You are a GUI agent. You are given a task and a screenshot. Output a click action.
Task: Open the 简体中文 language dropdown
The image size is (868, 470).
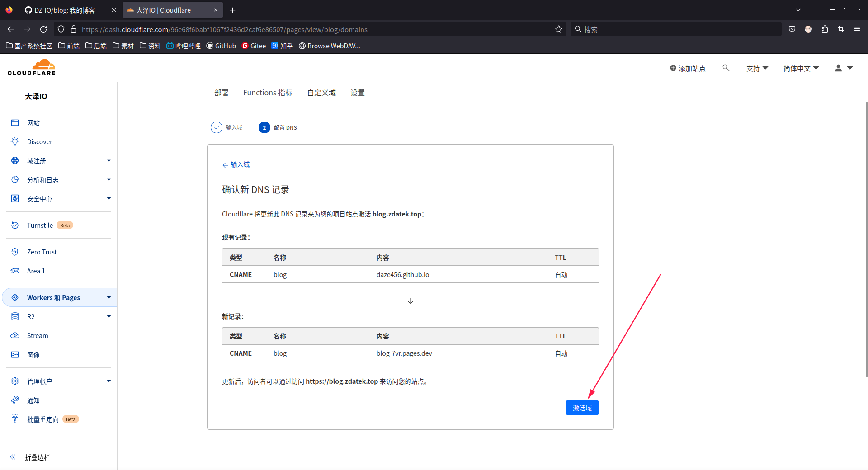[801, 68]
